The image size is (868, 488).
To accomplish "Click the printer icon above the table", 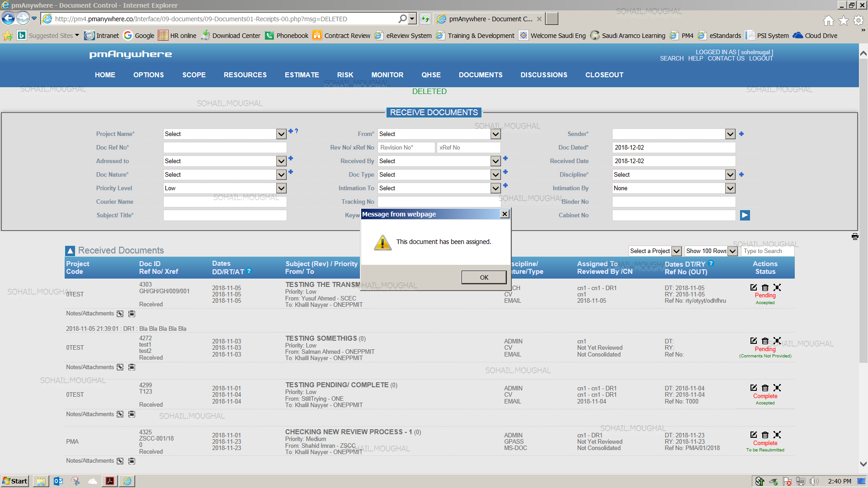I will click(854, 237).
